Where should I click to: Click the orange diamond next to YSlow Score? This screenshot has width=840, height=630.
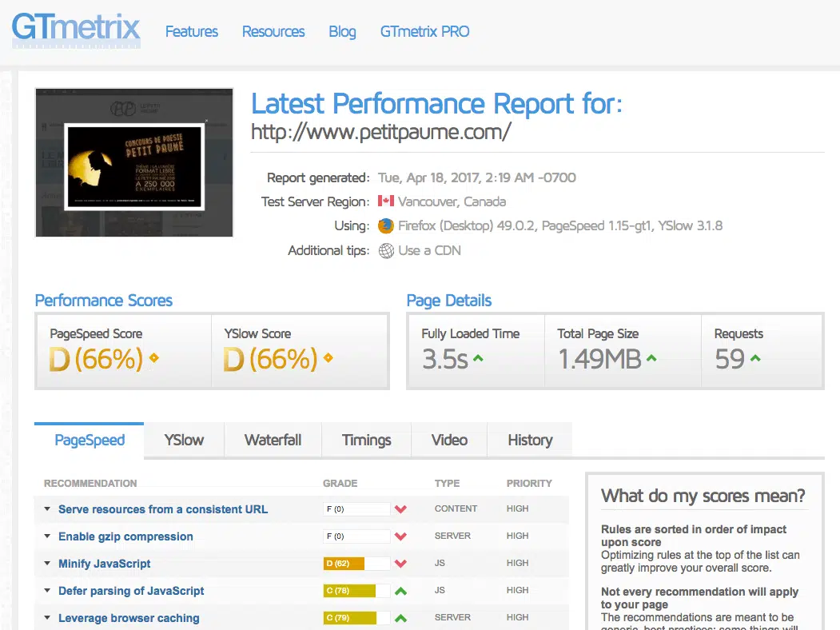(328, 358)
